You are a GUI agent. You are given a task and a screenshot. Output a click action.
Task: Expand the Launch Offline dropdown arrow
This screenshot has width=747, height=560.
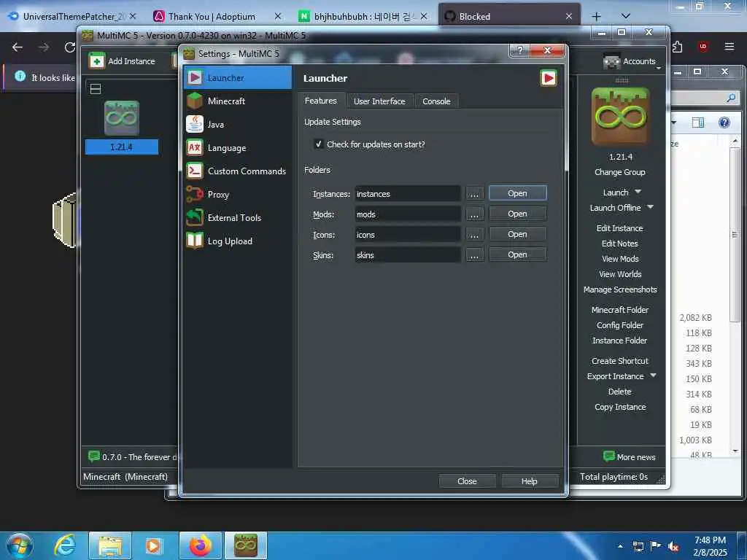coord(650,207)
